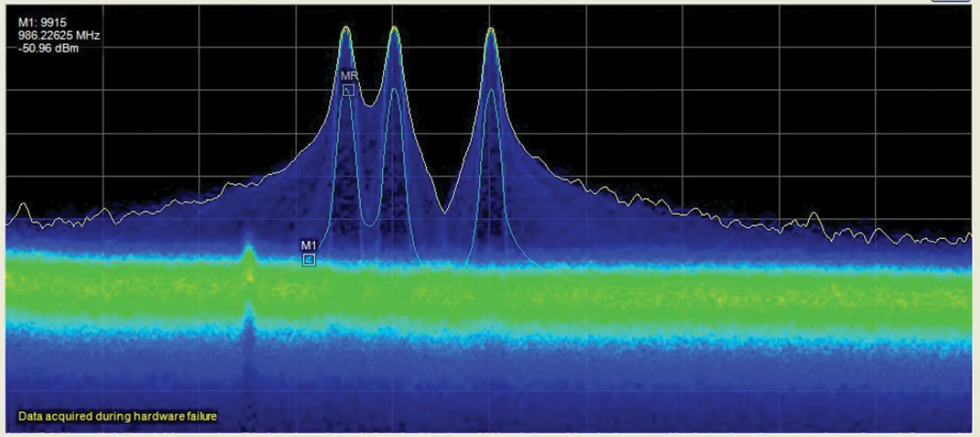Viewport: 980px width, 437px height.
Task: Click the 'Data acquired during hardware failure' warning
Action: 118,416
